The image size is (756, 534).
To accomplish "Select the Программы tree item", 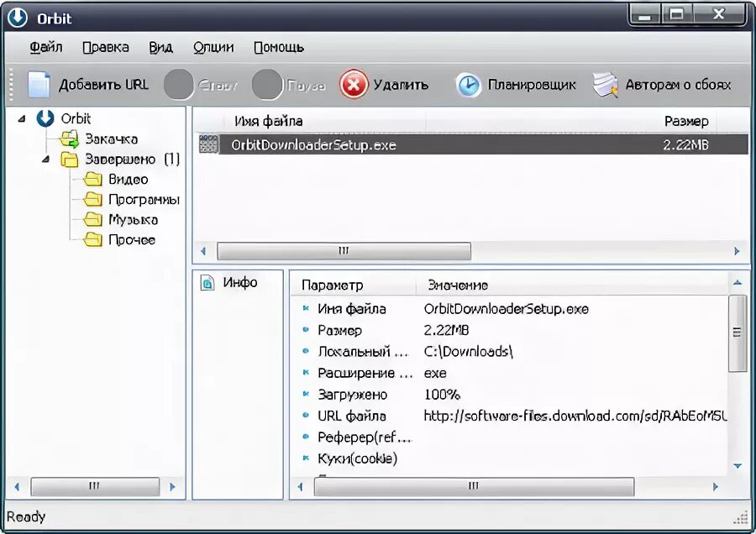I will [144, 200].
